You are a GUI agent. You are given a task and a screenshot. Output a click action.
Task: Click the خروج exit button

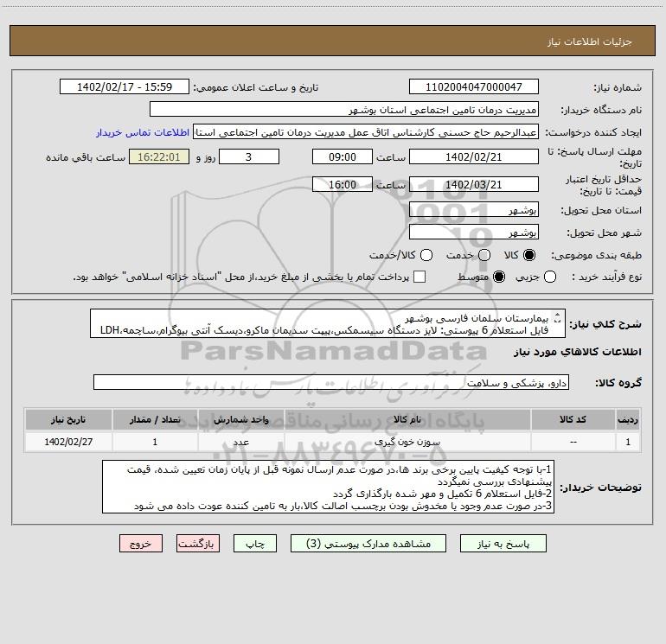[x=141, y=544]
